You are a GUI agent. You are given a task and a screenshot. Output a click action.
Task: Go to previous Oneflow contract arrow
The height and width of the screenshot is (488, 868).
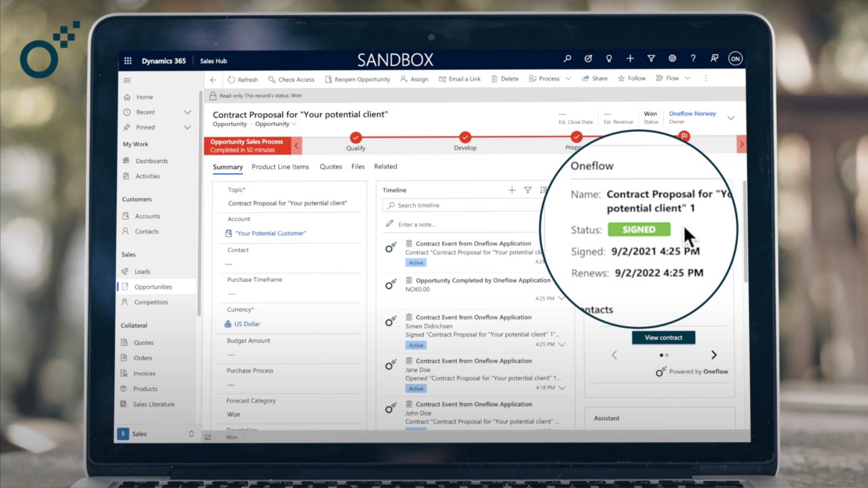coord(614,354)
